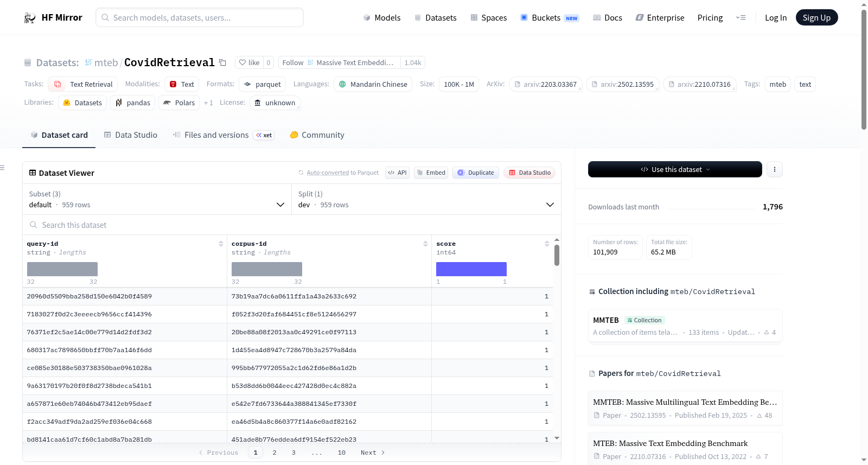The width and height of the screenshot is (868, 465).
Task: Switch to the Dataset card tab
Action: (x=59, y=135)
